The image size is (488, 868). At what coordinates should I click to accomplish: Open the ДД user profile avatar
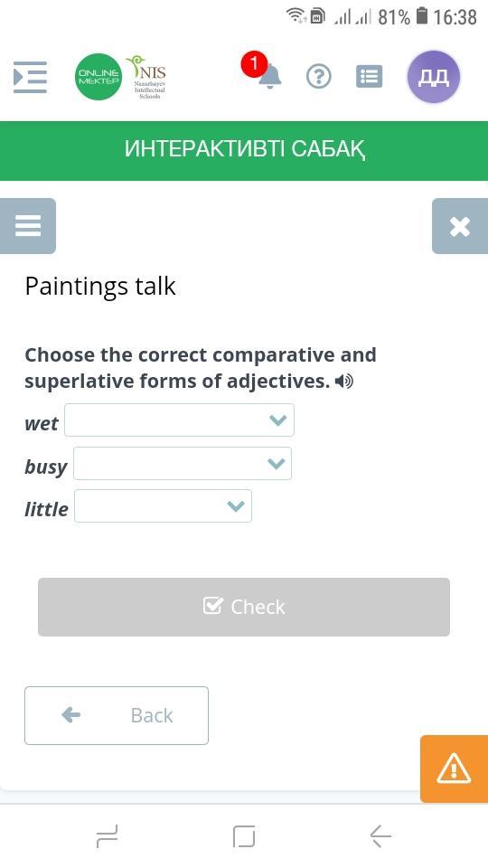(433, 77)
